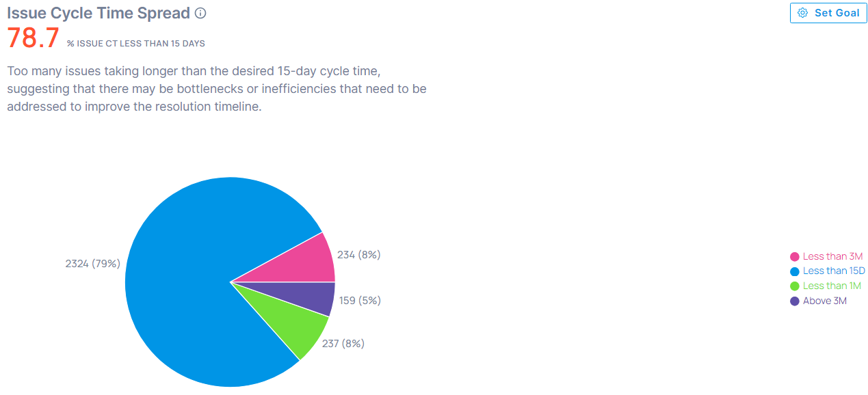
Task: Toggle the pink Less than 3M legend dot
Action: [794, 257]
